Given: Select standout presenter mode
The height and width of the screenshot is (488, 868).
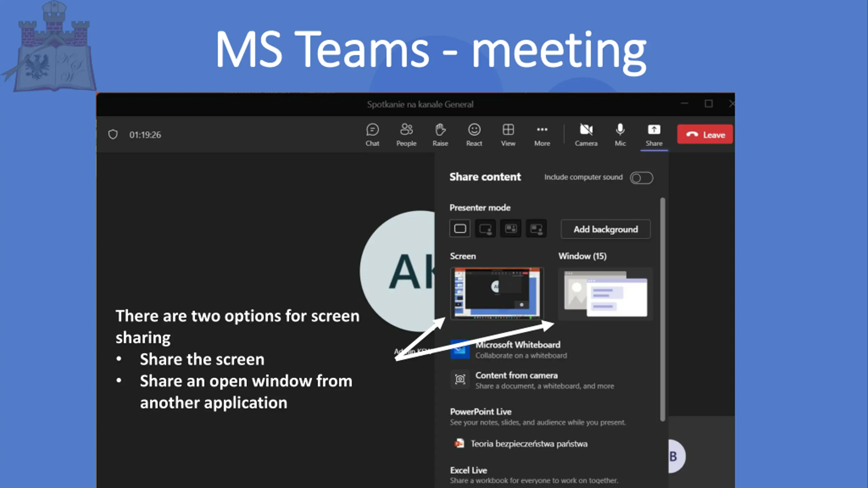Looking at the screenshot, I should click(485, 229).
